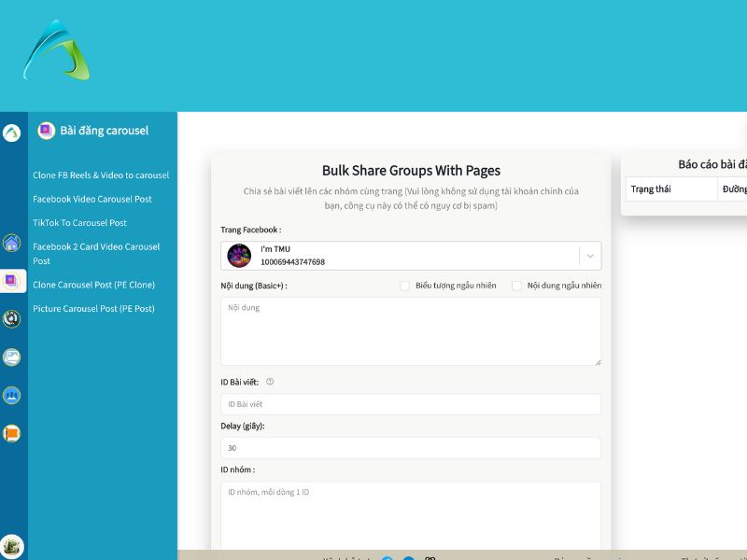Viewport: 747px width, 560px height.
Task: Open Clone Carousel Post (PE Clone)
Action: click(x=94, y=285)
